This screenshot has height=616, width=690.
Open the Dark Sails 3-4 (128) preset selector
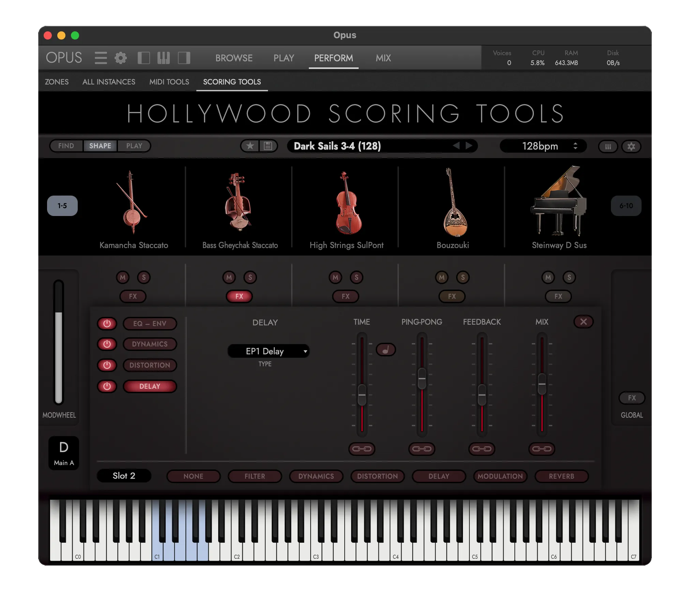click(382, 146)
